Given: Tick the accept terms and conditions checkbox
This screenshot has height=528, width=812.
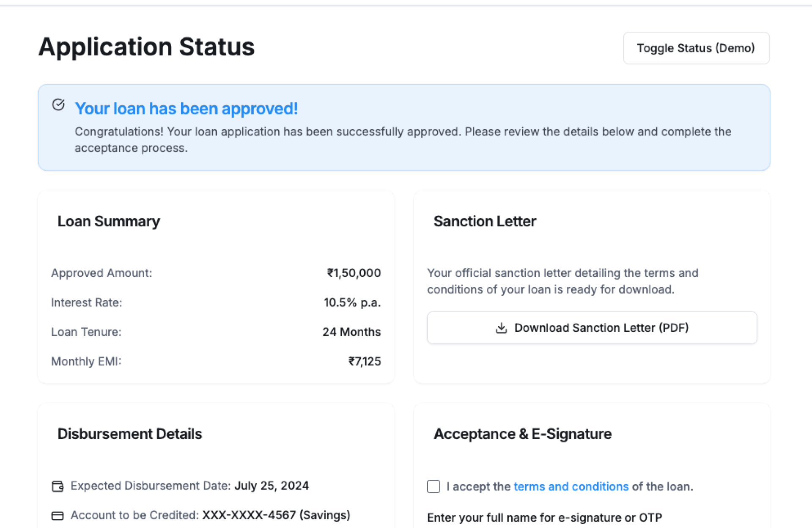Looking at the screenshot, I should 433,487.
